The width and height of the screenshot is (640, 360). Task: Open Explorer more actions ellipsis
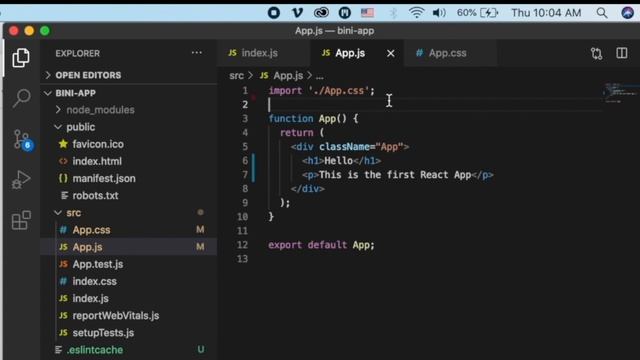coord(197,53)
